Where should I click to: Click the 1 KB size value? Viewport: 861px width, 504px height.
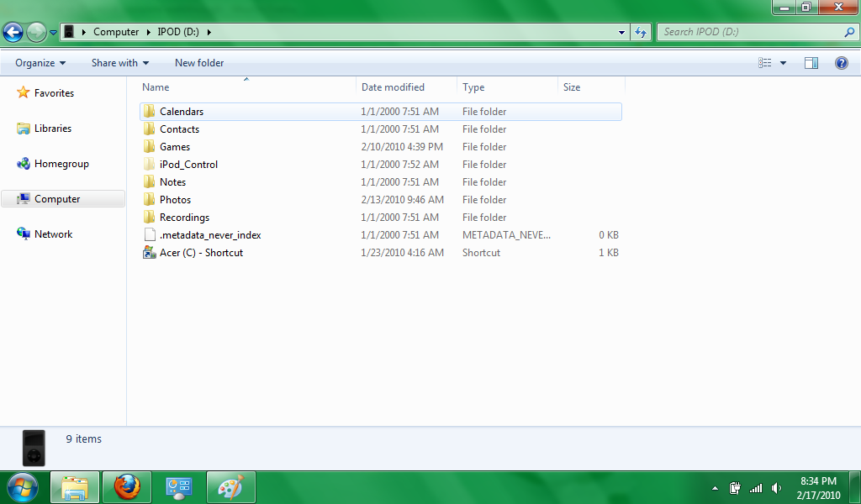pos(609,252)
